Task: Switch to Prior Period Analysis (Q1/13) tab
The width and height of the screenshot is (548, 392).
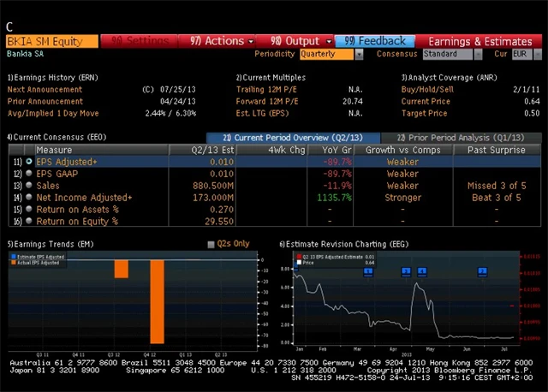Action: click(461, 138)
